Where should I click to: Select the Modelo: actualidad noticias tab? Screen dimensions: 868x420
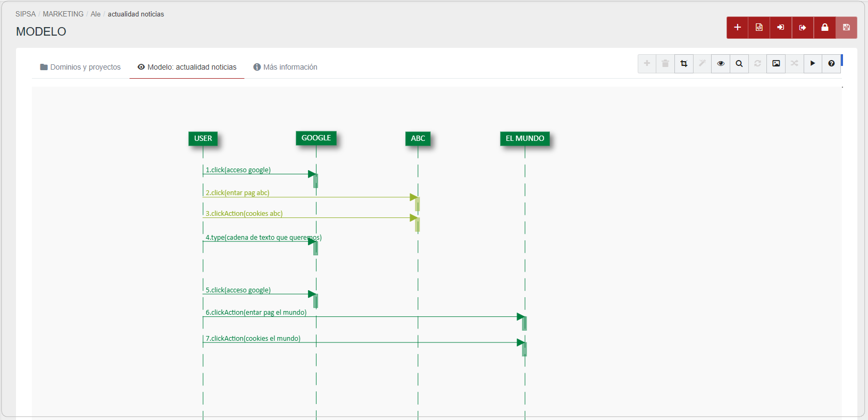(187, 67)
